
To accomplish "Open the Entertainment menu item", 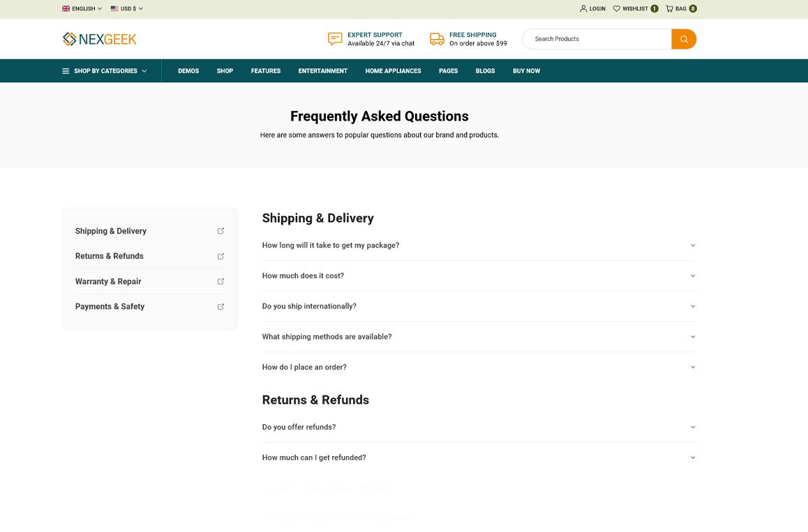I will [322, 71].
